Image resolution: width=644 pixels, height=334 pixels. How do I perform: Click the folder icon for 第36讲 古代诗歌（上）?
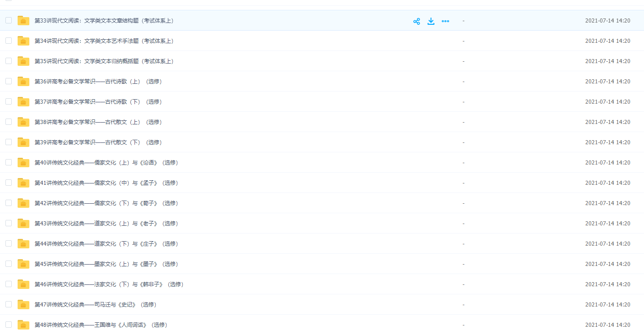[23, 82]
